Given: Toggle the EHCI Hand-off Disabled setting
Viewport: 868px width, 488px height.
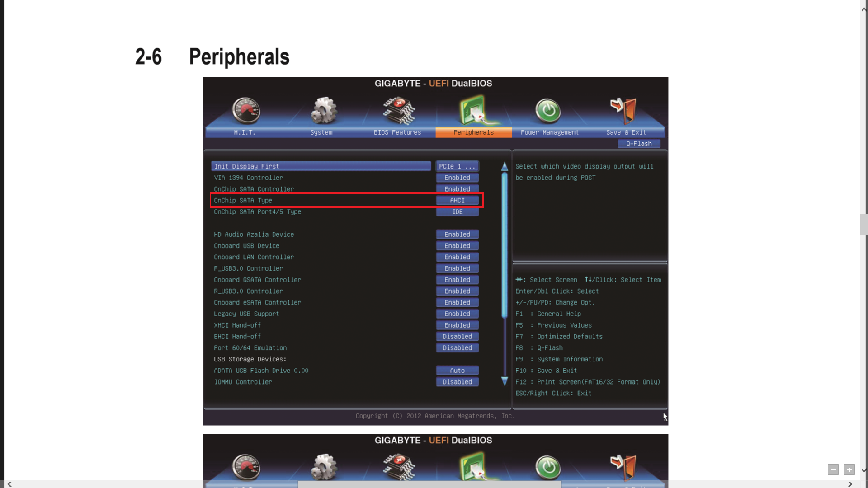Looking at the screenshot, I should pos(458,337).
